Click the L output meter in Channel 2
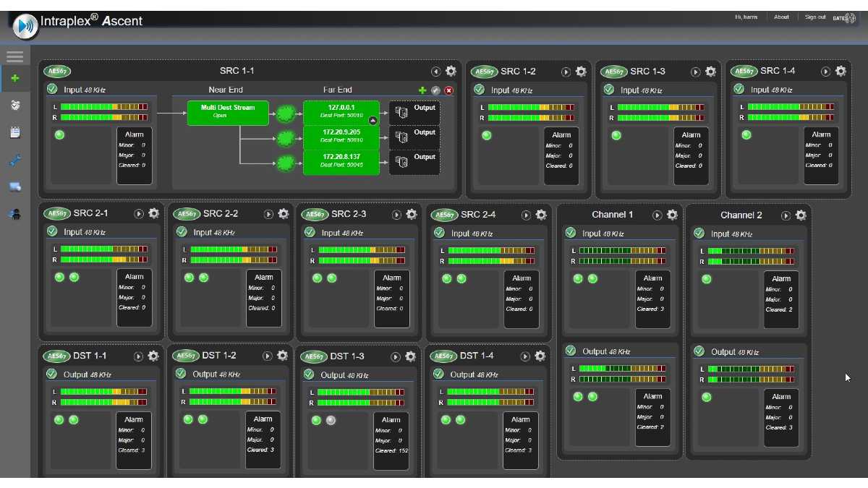Viewport: 868px width, 488px height. pyautogui.click(x=751, y=369)
